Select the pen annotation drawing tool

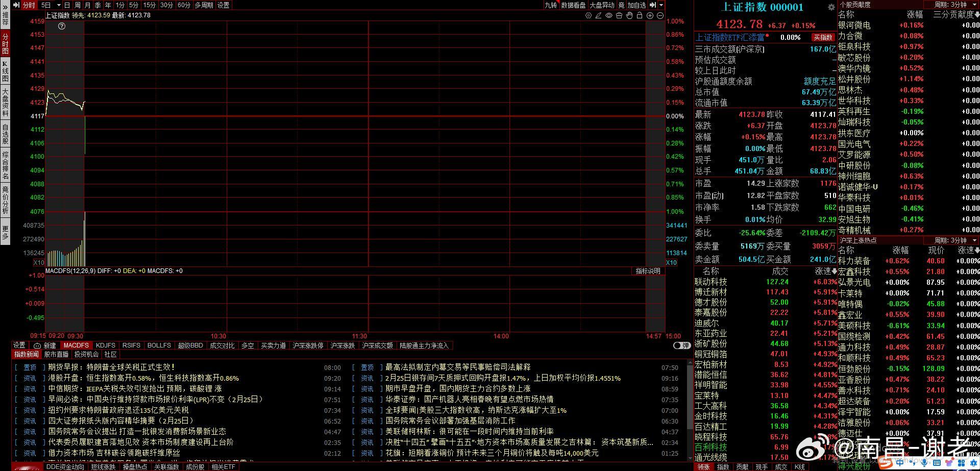coord(598,16)
